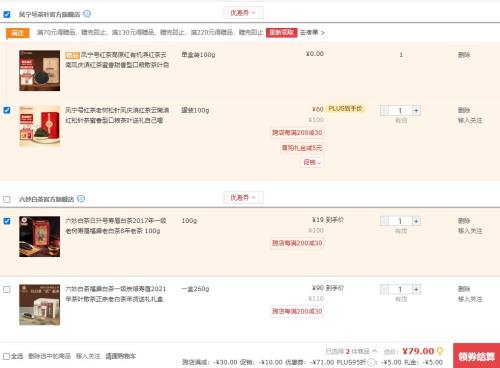Click the quantity field of the 一盒260g item
The height and width of the screenshot is (368, 500).
pyautogui.click(x=400, y=289)
